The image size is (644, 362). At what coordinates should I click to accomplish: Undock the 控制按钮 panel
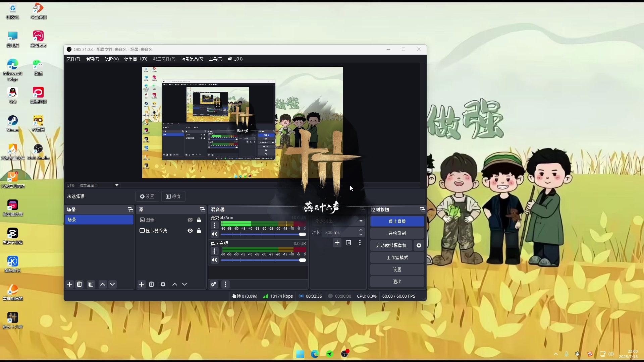(423, 209)
